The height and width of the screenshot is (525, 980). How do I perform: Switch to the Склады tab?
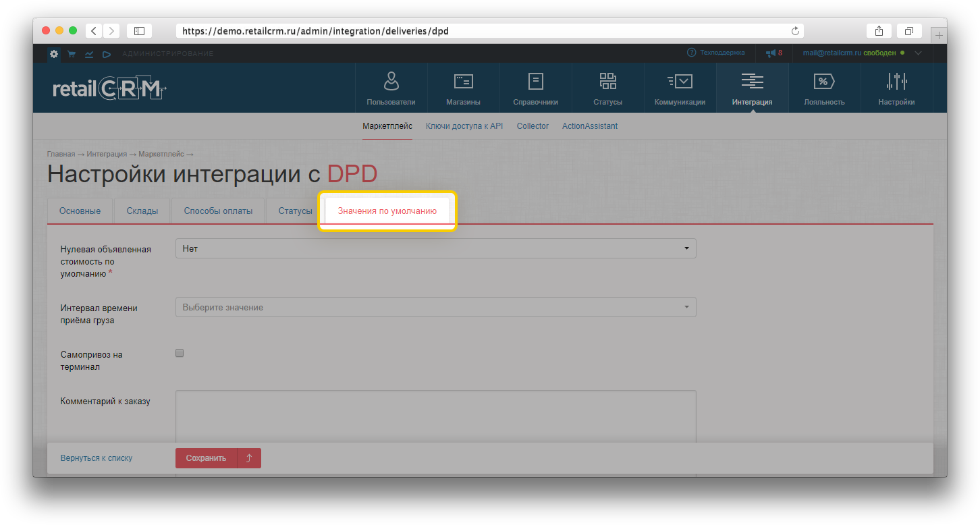[142, 211]
